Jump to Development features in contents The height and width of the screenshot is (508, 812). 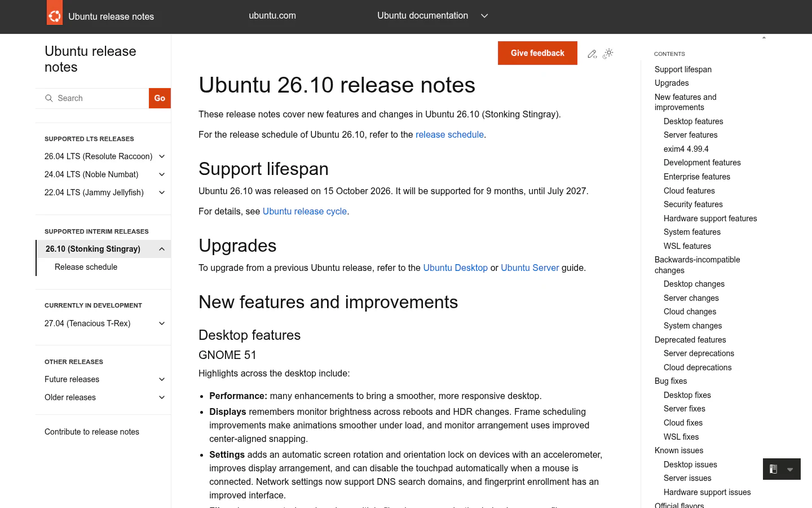click(702, 163)
